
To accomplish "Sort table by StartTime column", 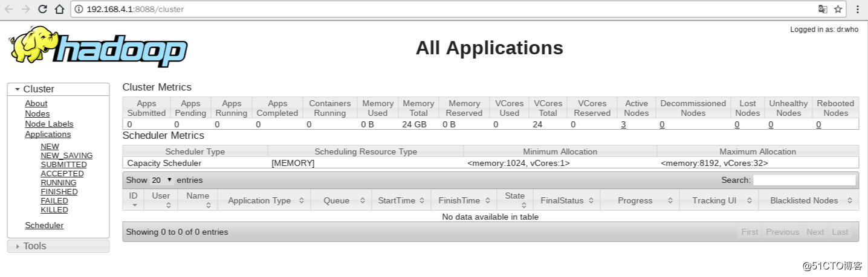I will [x=401, y=200].
